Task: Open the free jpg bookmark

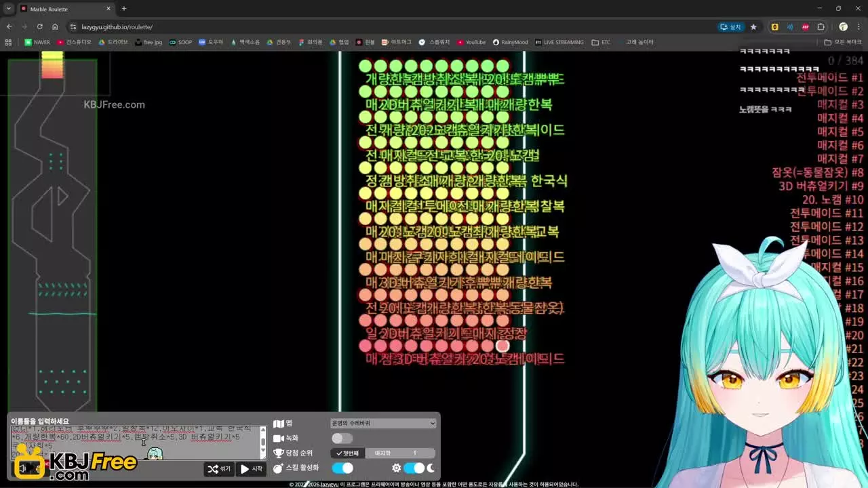Action: pos(149,42)
